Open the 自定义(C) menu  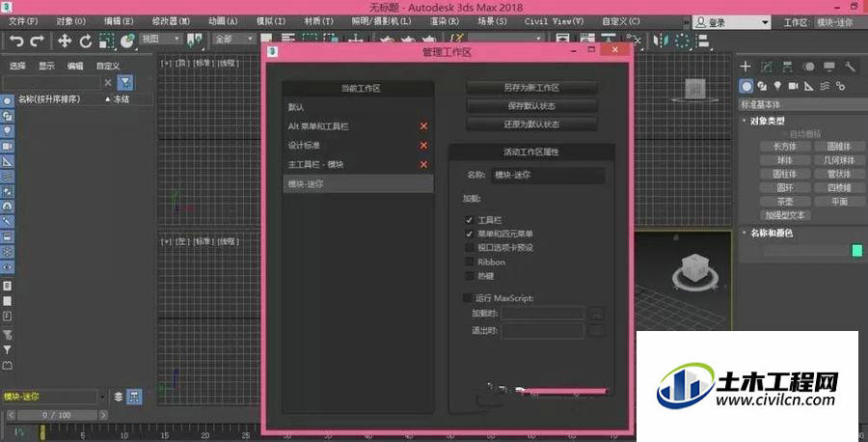point(620,21)
